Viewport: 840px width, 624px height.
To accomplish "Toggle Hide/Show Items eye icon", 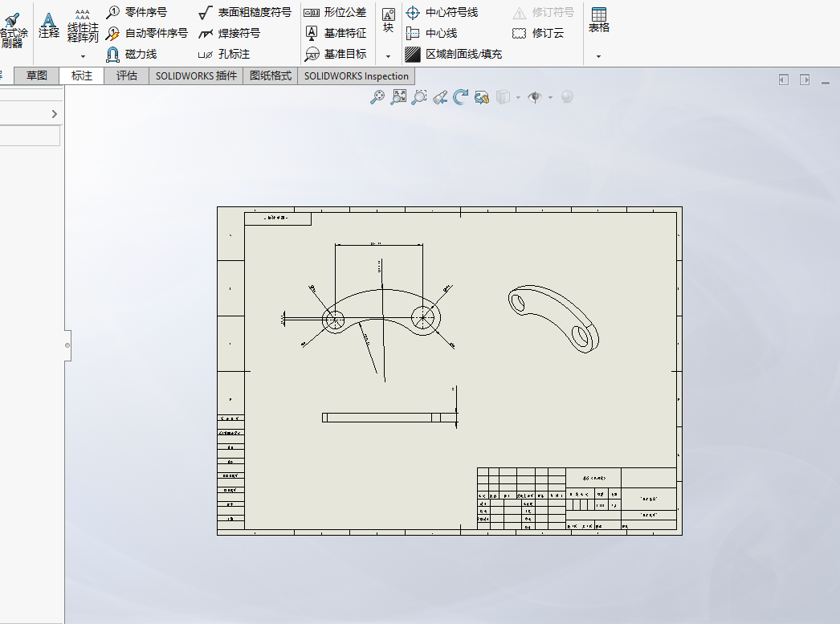I will pyautogui.click(x=535, y=97).
